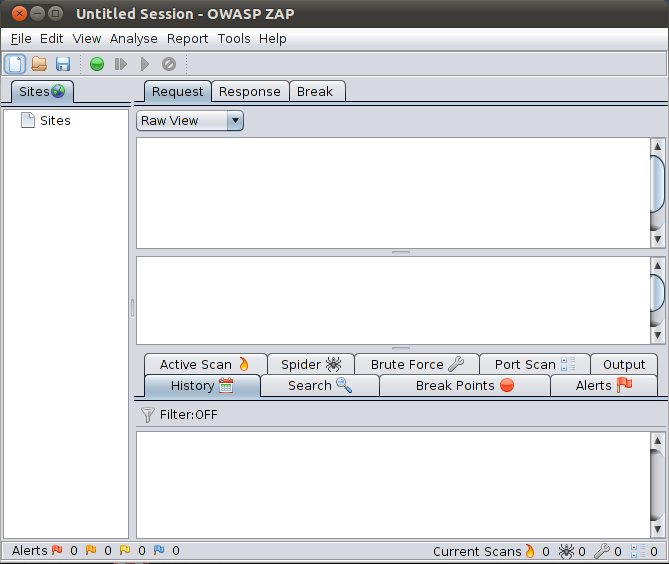The image size is (669, 564).
Task: Select the Sites root tree node
Action: click(46, 120)
